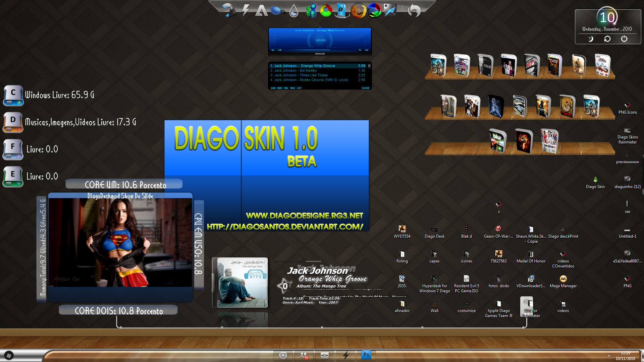Viewport: 644px width, 362px height.
Task: Toggle the EQ panel in the music player
Action: point(367,50)
